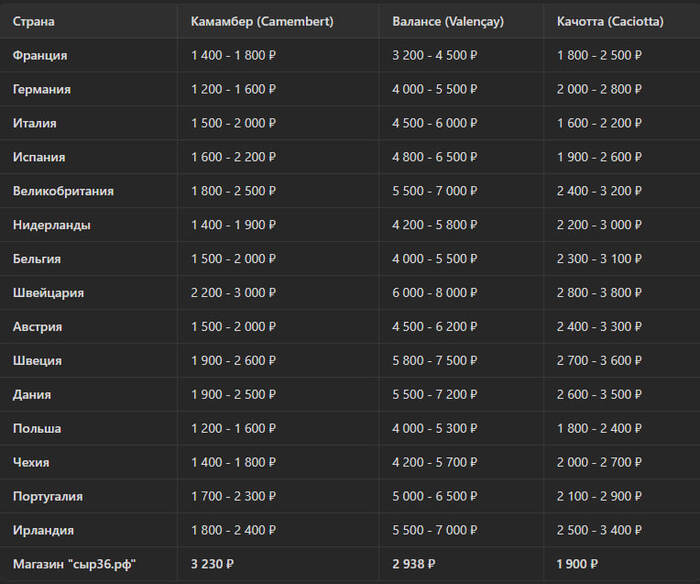
Task: Click the Valençay price for Чехия
Action: [x=435, y=463]
